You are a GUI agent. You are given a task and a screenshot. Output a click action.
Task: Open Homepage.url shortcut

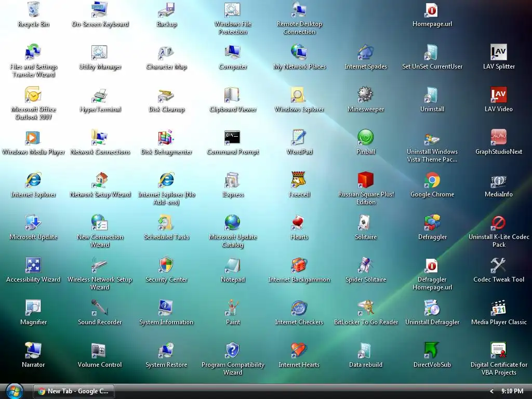[x=432, y=9]
